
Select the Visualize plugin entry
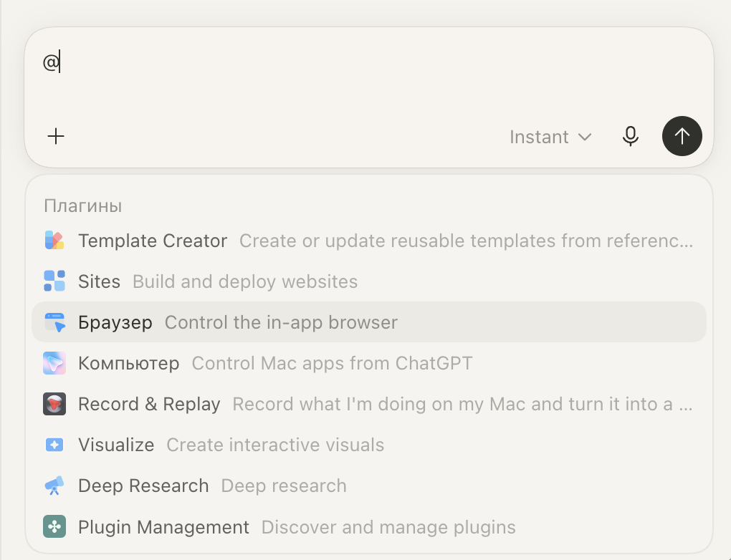(x=369, y=445)
